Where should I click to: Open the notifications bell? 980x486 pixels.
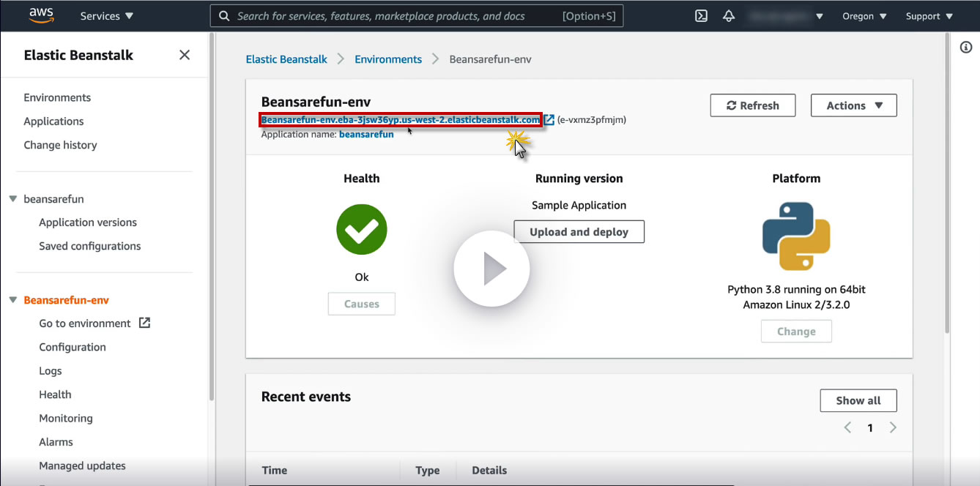(x=729, y=16)
